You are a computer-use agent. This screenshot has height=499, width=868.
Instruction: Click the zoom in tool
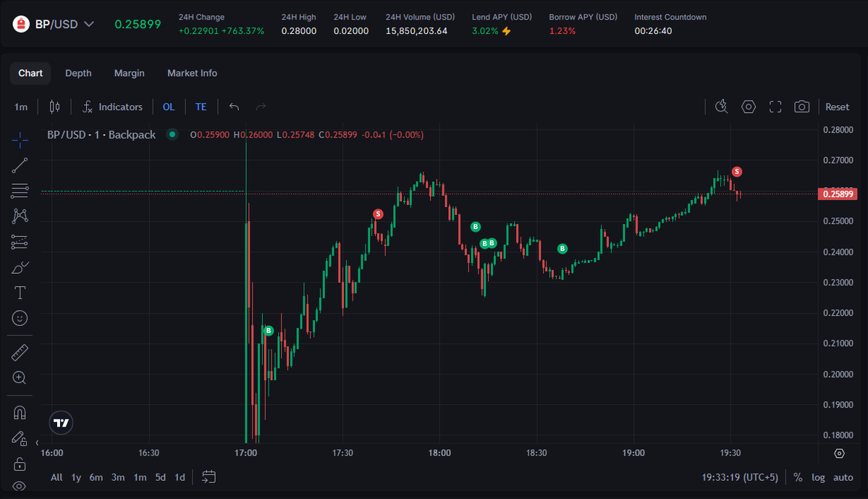point(20,378)
